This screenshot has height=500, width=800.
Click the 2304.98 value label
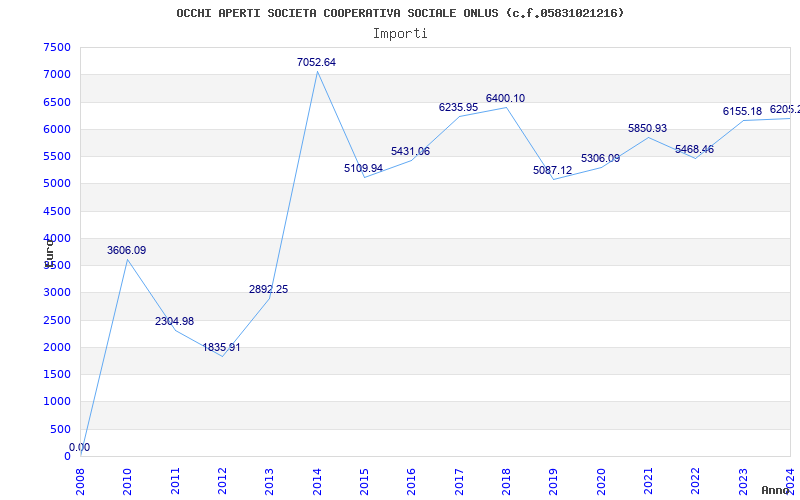pos(174,321)
